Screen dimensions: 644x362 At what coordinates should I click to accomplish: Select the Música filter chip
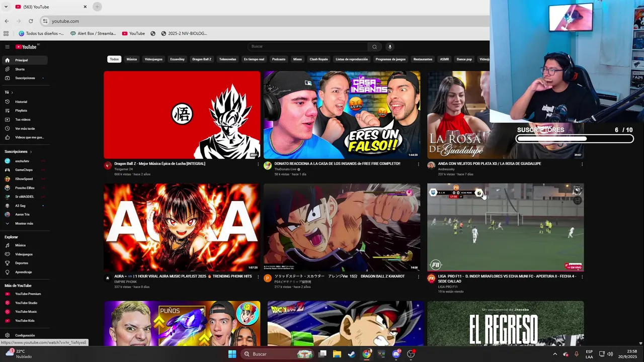coord(132,59)
